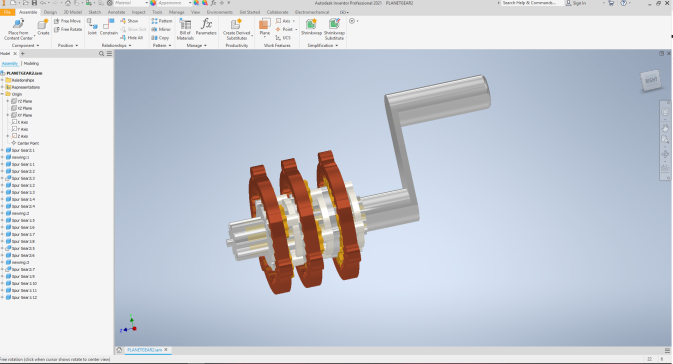
Task: Switch to the Sketch ribbon tab
Action: [94, 12]
